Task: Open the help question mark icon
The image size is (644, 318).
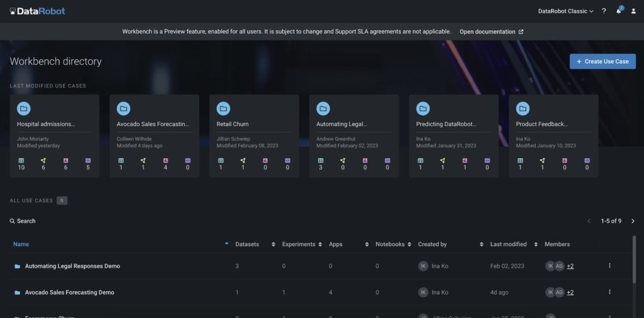Action: coord(604,11)
